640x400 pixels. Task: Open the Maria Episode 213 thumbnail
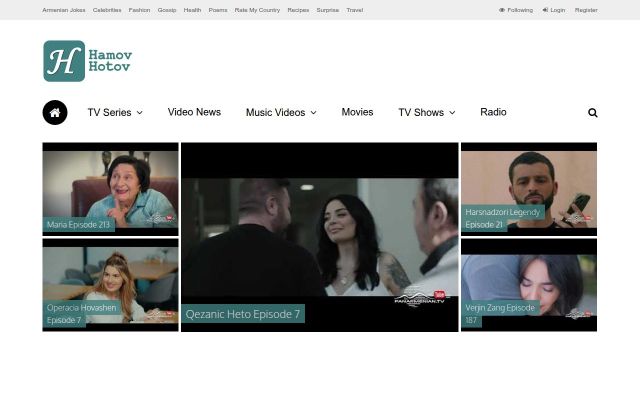tap(110, 189)
